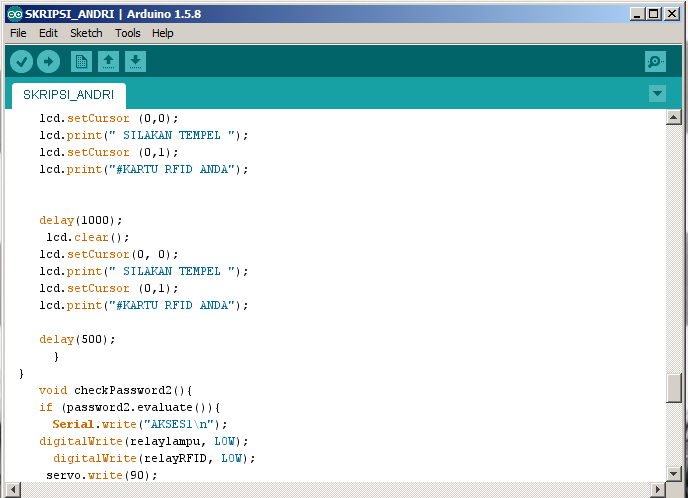Click the vertical scrollbar up arrow
This screenshot has height=498, width=688.
point(674,117)
